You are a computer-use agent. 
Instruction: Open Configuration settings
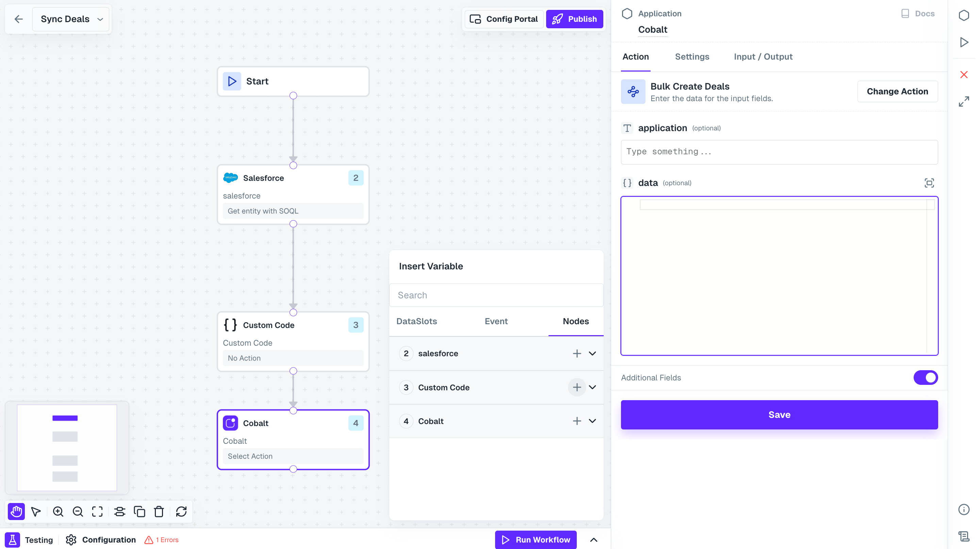click(x=100, y=539)
